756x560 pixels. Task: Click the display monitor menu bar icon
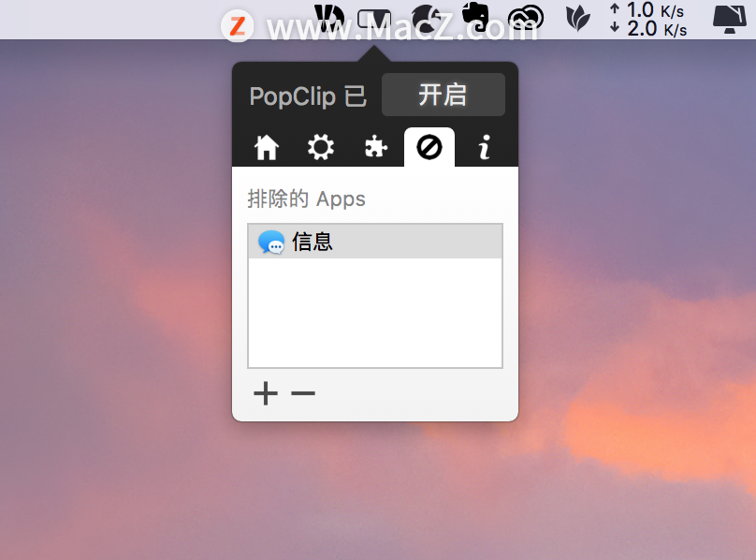730,20
